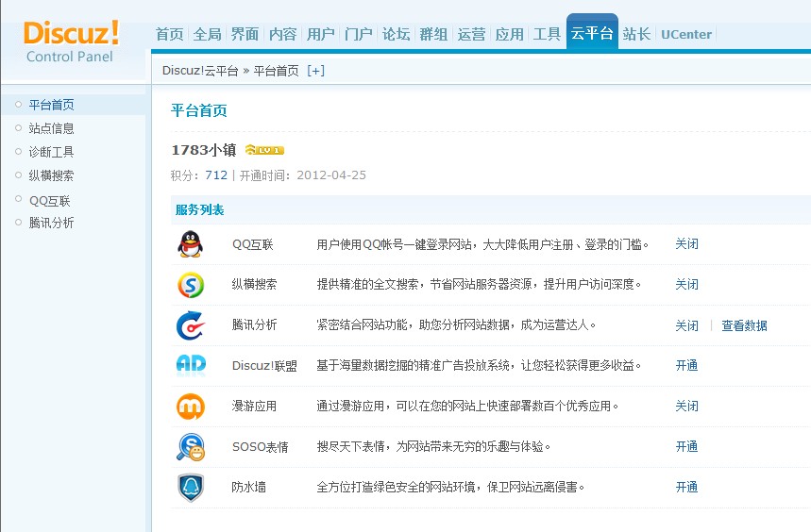This screenshot has width=811, height=532.
Task: Select the 云平台 active tab
Action: 592,32
